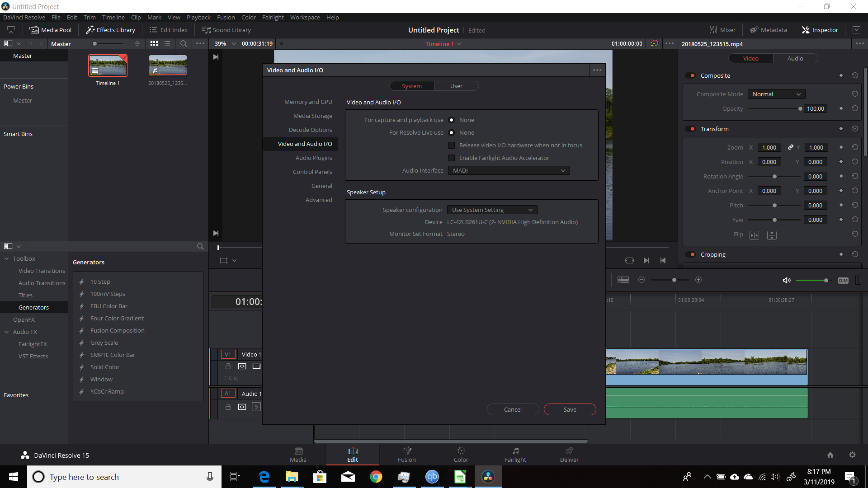This screenshot has height=488, width=868.
Task: Open Timeline 1 name dropdown
Action: click(443, 44)
